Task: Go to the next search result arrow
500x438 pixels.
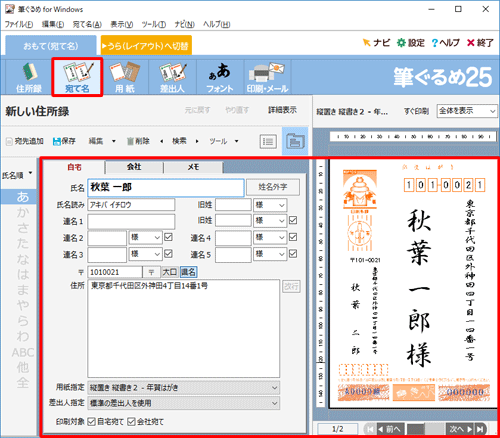Action: pyautogui.click(x=197, y=141)
